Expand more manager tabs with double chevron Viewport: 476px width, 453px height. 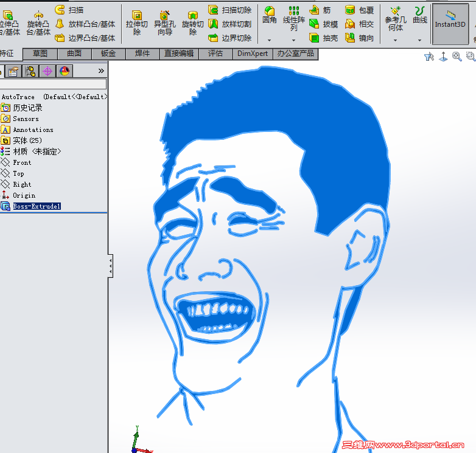101,71
